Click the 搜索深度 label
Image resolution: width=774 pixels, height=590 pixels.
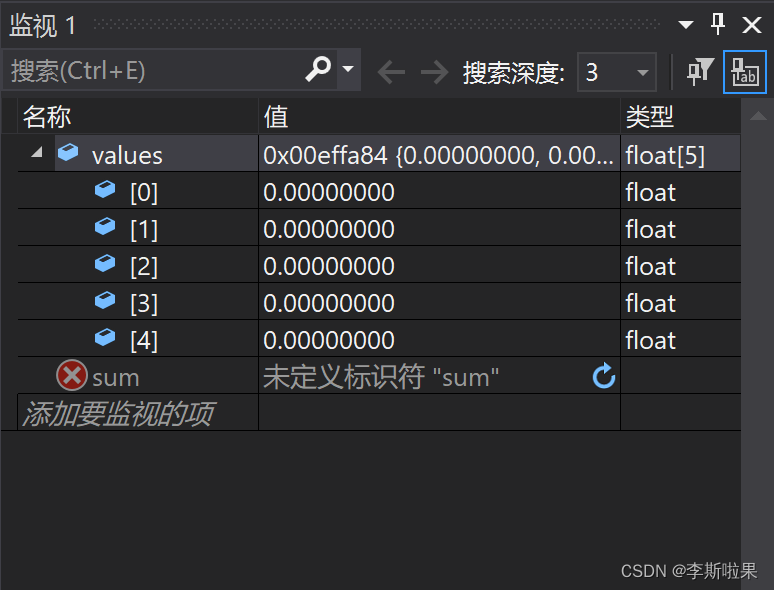pyautogui.click(x=513, y=73)
